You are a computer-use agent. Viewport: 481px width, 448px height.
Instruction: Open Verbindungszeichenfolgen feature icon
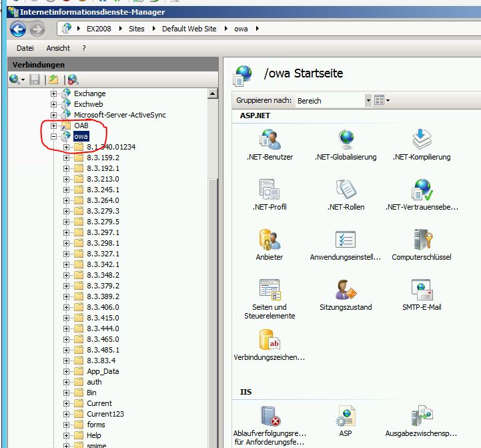[x=270, y=345]
